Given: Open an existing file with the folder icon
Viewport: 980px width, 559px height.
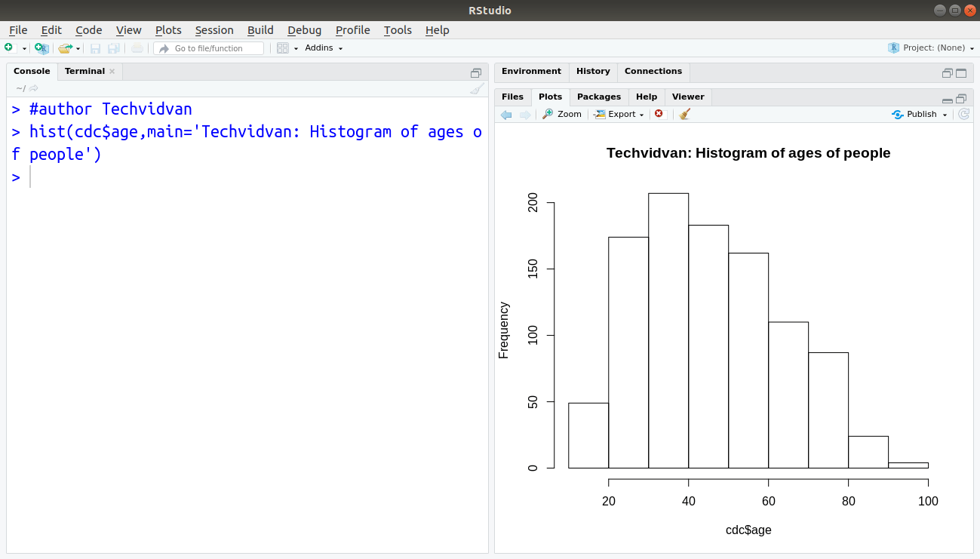Looking at the screenshot, I should [65, 48].
